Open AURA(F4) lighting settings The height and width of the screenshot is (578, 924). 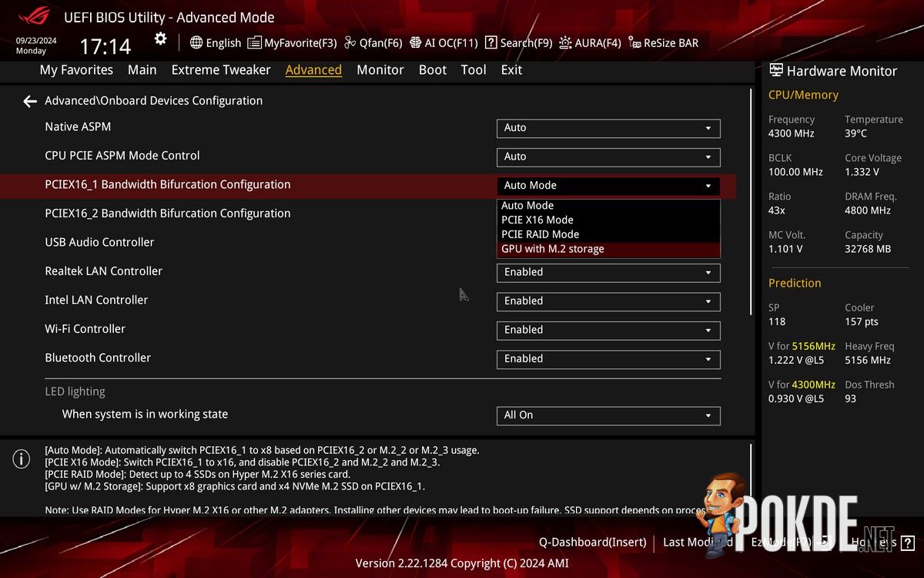590,43
